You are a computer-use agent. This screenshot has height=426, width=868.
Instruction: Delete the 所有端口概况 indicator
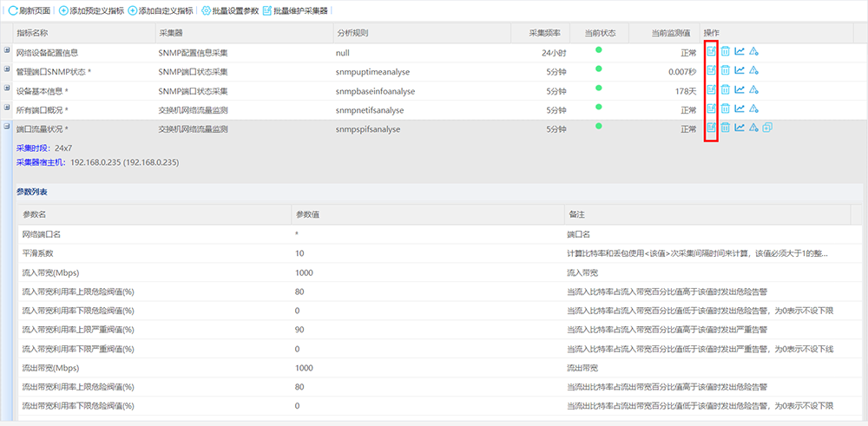725,108
